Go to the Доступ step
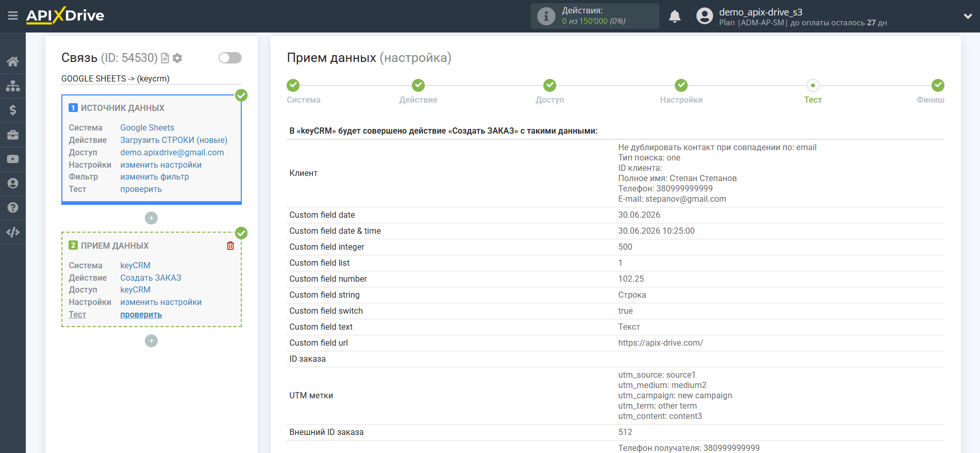This screenshot has height=453, width=980. pos(550,92)
